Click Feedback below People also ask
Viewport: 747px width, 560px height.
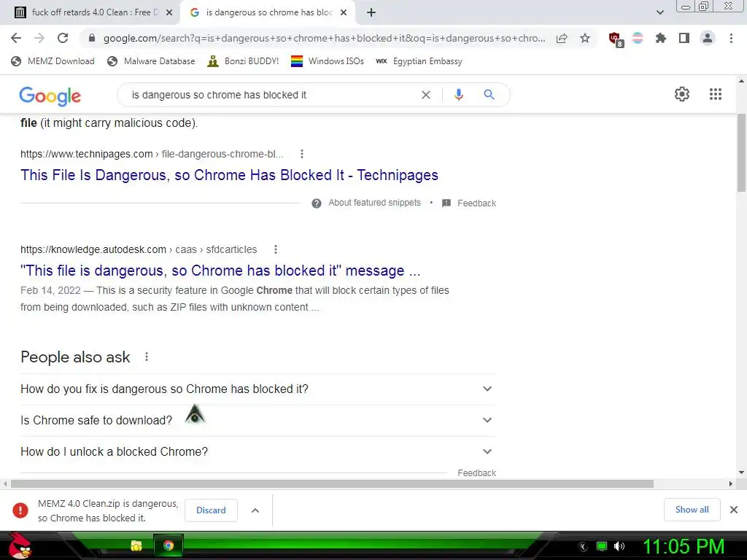(x=477, y=472)
